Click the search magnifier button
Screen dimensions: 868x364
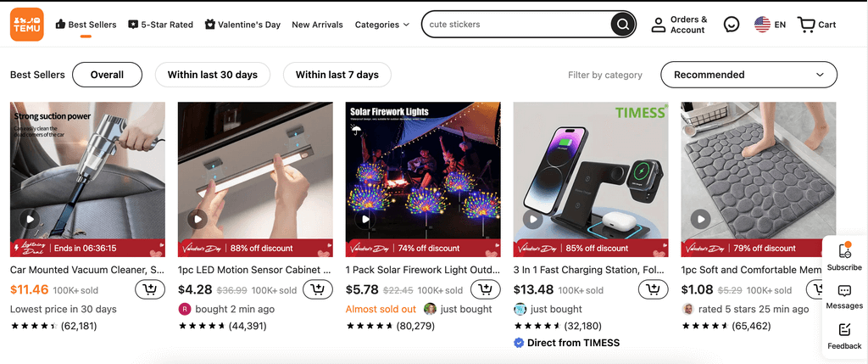623,25
